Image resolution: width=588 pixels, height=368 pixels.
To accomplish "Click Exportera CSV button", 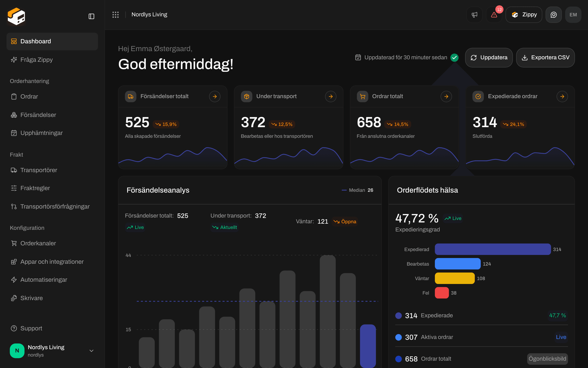I will click(x=545, y=57).
